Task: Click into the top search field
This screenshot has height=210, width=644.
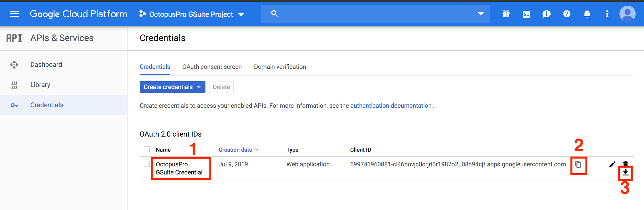Action: pyautogui.click(x=375, y=14)
